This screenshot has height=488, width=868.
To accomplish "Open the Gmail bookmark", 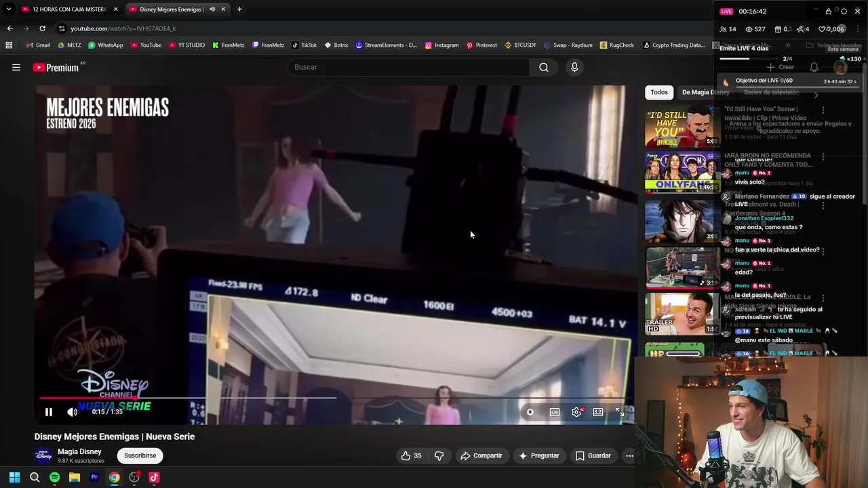I will (37, 45).
